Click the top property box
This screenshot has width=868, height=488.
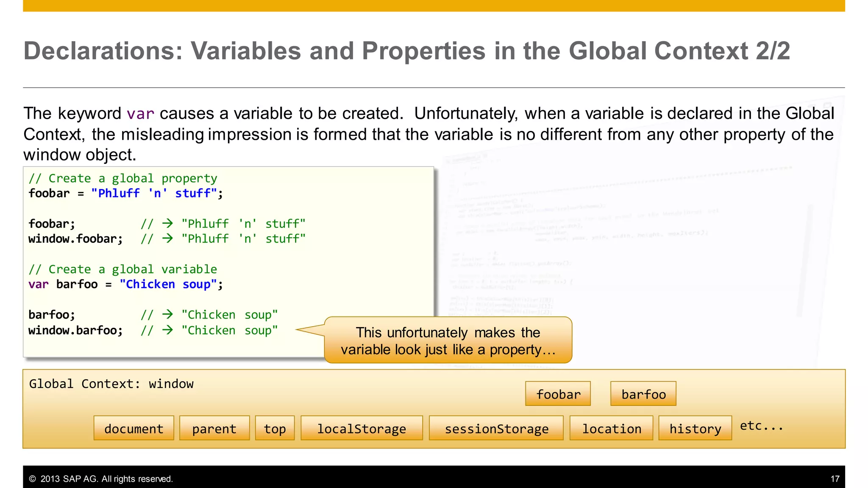[x=275, y=428]
